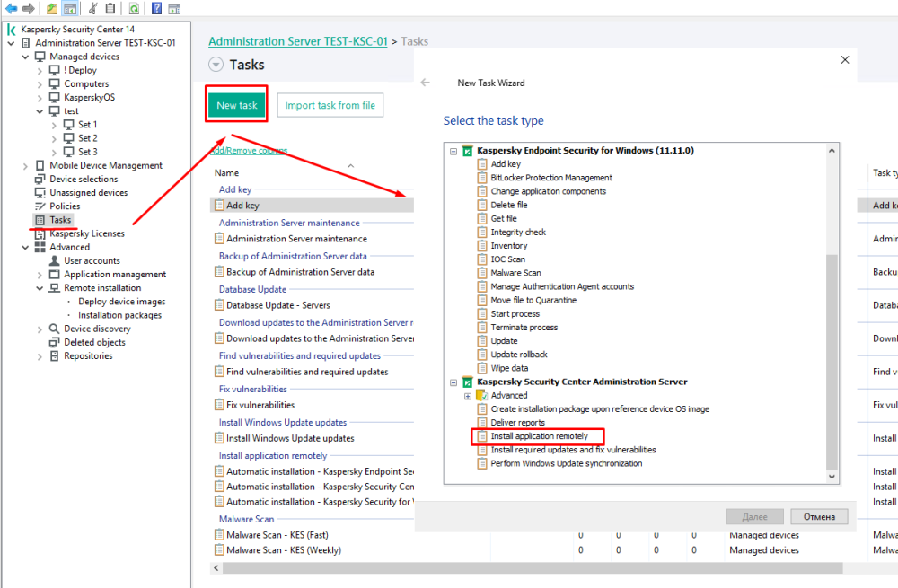Screen dimensions: 898x588
Task: Collapse the Managed devices tree node
Action: (x=25, y=57)
